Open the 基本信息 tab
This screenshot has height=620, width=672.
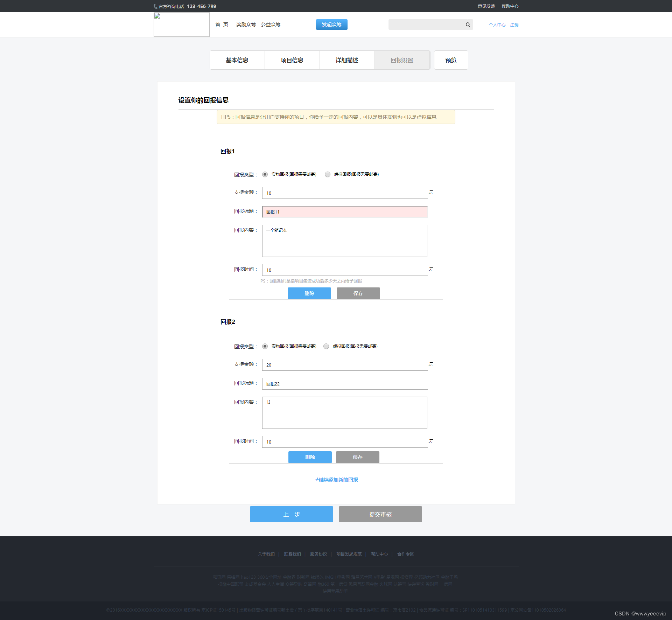pos(237,60)
